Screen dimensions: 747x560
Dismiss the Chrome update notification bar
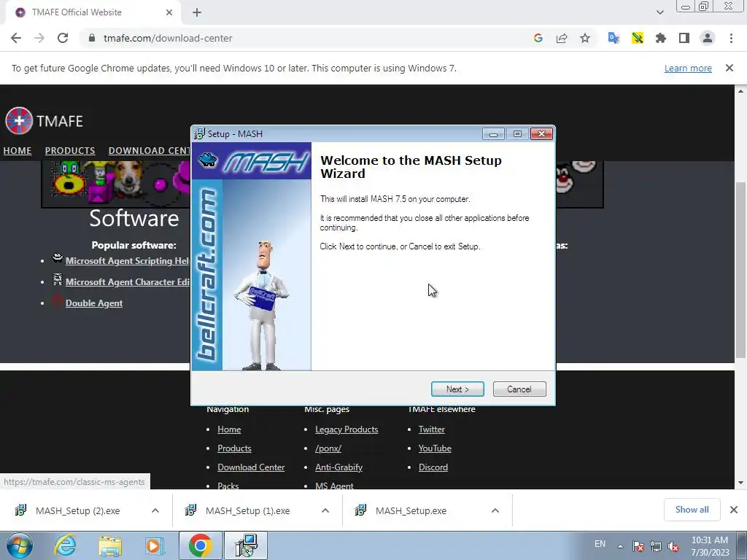[x=729, y=68]
